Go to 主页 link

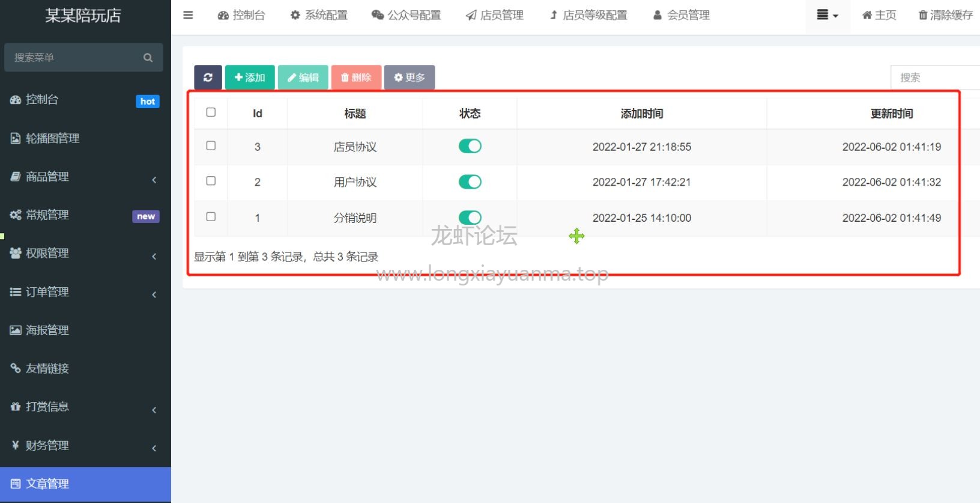[879, 15]
